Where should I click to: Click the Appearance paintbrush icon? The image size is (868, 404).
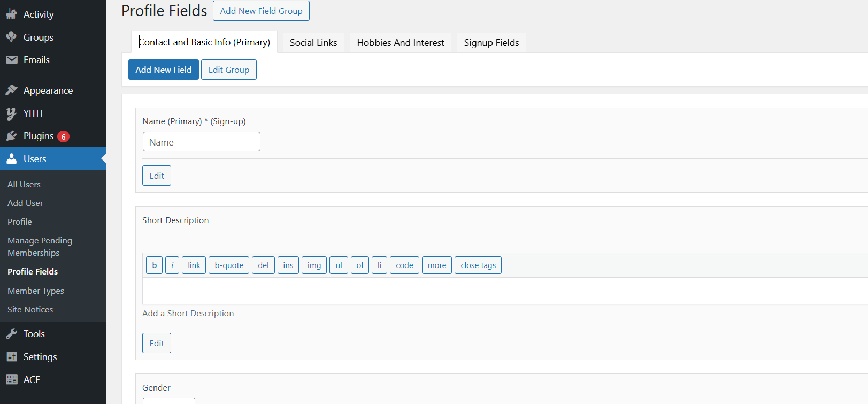point(11,90)
